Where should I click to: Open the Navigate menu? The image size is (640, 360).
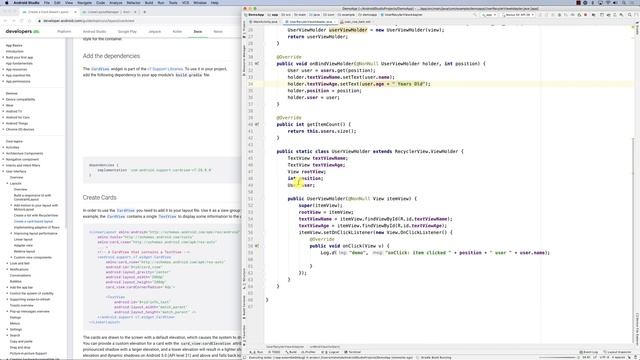coord(85,2)
